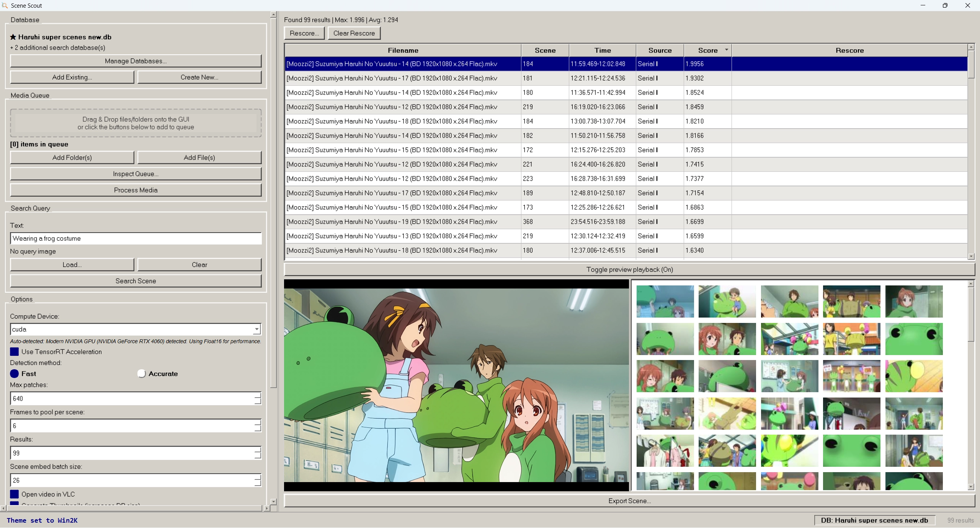Click second-row thumbnail of frog face close-up

click(914, 339)
